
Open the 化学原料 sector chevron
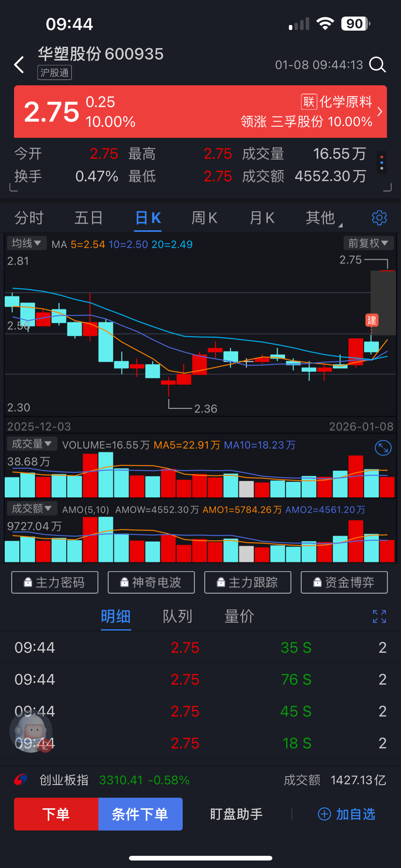coord(380,112)
